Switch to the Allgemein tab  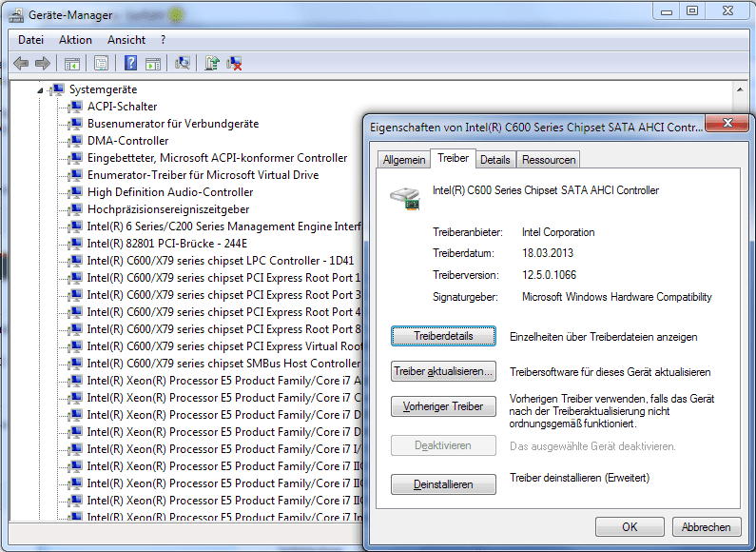click(404, 160)
